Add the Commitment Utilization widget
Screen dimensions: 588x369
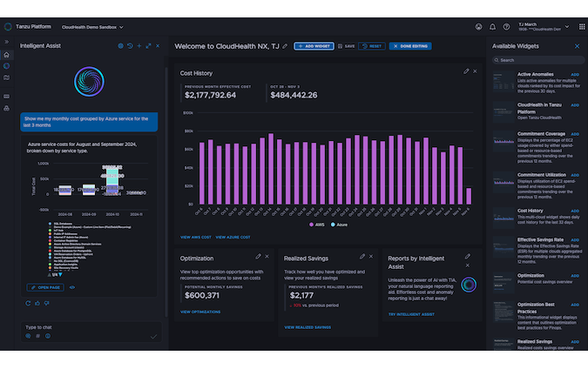(x=575, y=175)
